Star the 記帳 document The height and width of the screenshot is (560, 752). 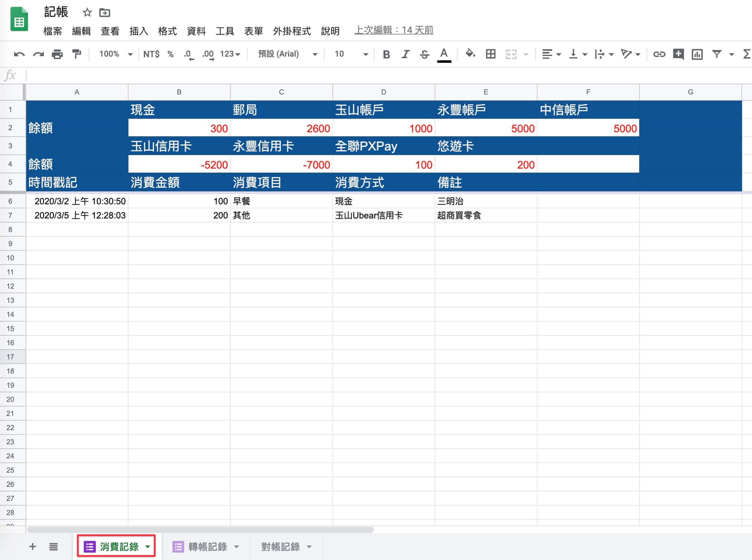pyautogui.click(x=87, y=13)
